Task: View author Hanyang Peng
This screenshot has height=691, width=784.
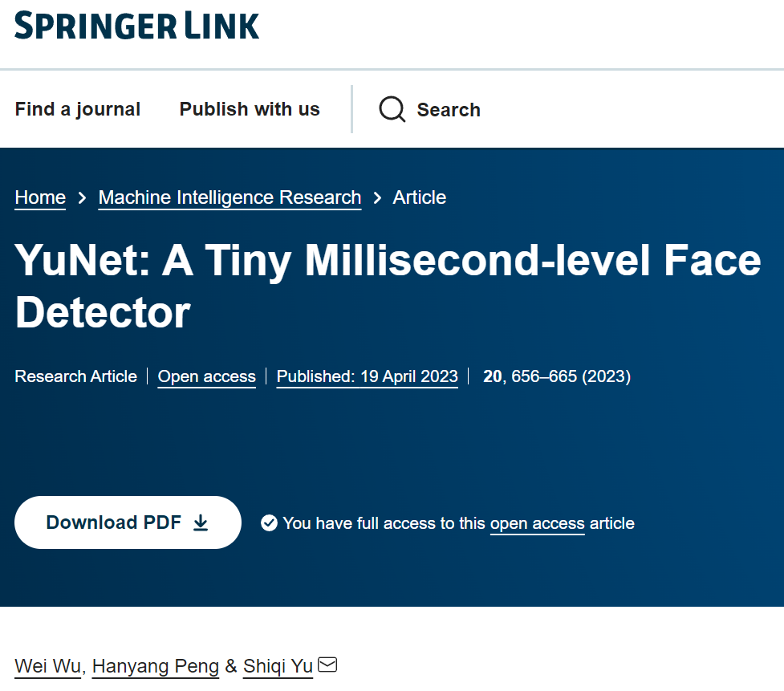Action: [156, 666]
